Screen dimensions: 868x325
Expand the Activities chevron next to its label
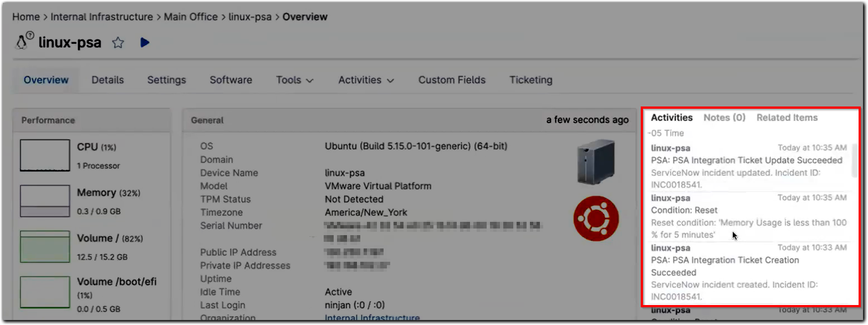pyautogui.click(x=391, y=80)
